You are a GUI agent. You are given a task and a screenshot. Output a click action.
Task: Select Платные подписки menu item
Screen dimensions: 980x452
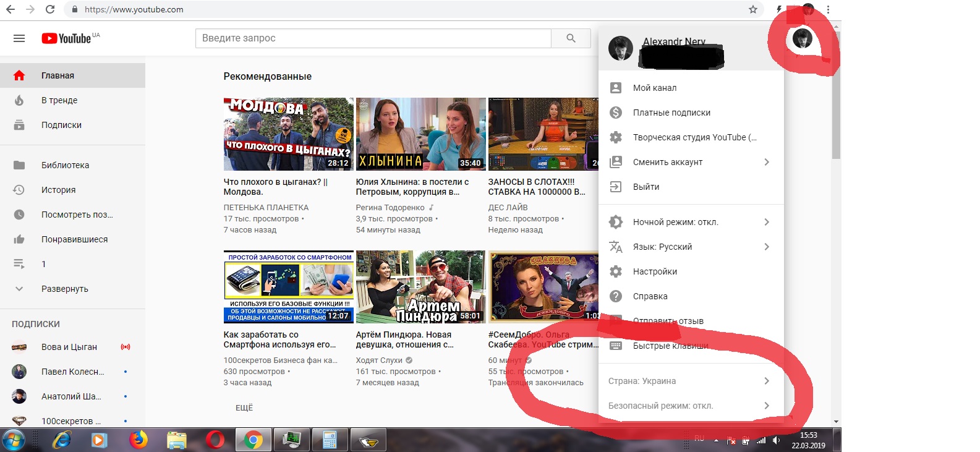(691, 113)
